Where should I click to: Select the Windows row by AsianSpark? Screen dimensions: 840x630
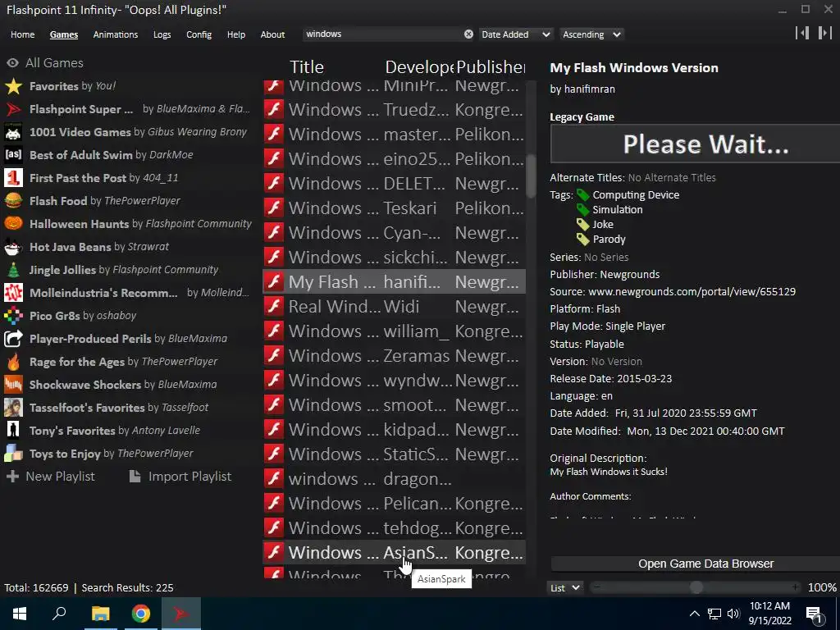[394, 552]
